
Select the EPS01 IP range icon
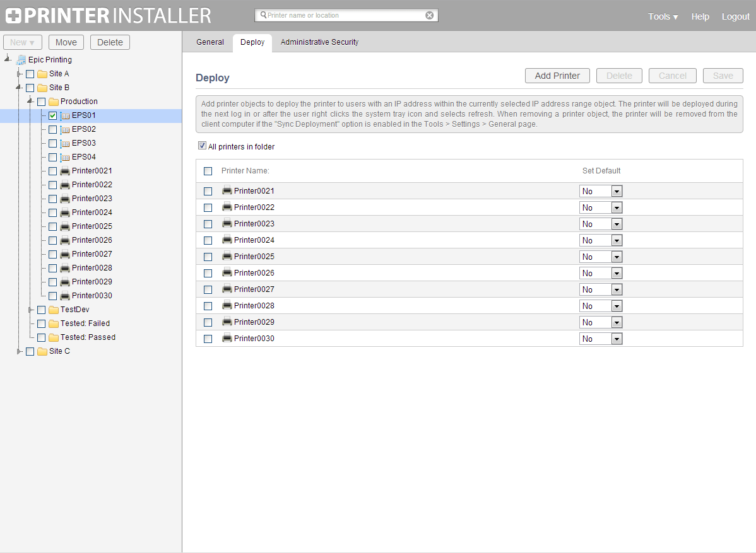(x=67, y=115)
